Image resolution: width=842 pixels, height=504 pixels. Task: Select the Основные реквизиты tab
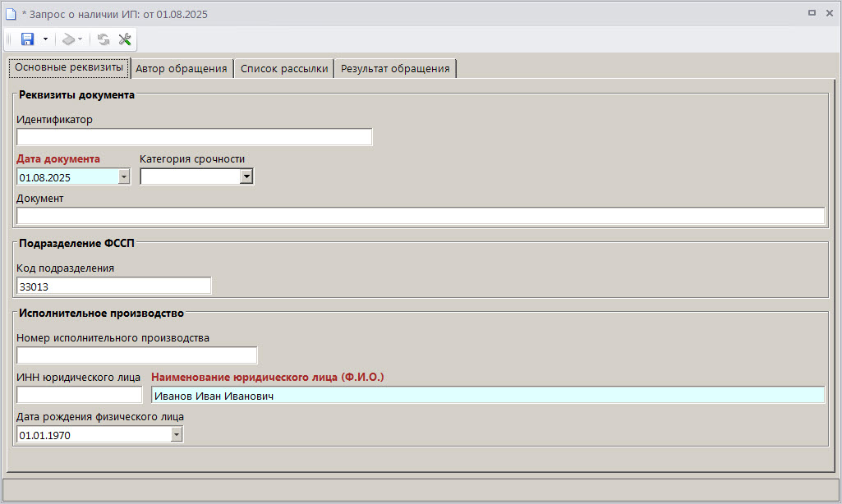point(70,68)
